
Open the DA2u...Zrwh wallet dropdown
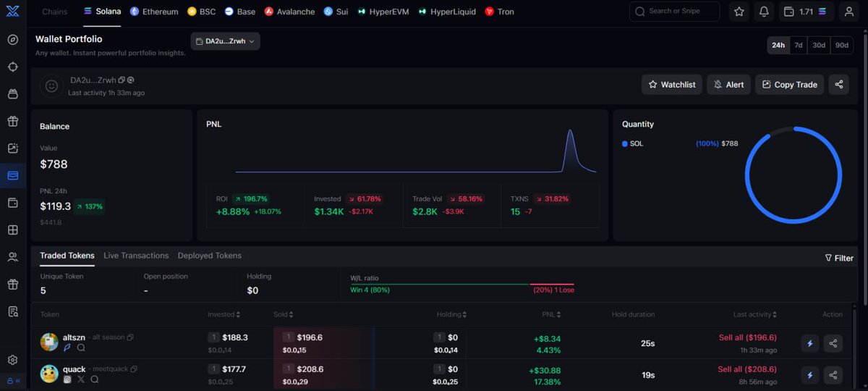(225, 41)
